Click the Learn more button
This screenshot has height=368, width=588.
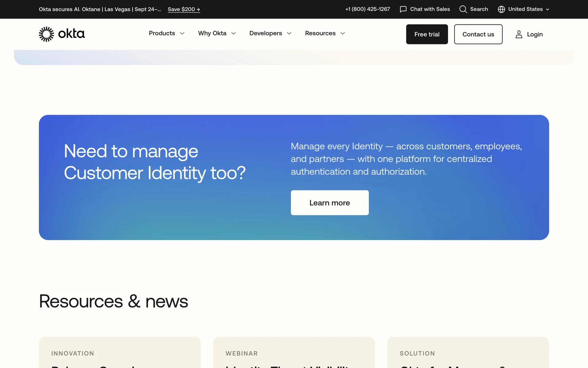pyautogui.click(x=330, y=203)
